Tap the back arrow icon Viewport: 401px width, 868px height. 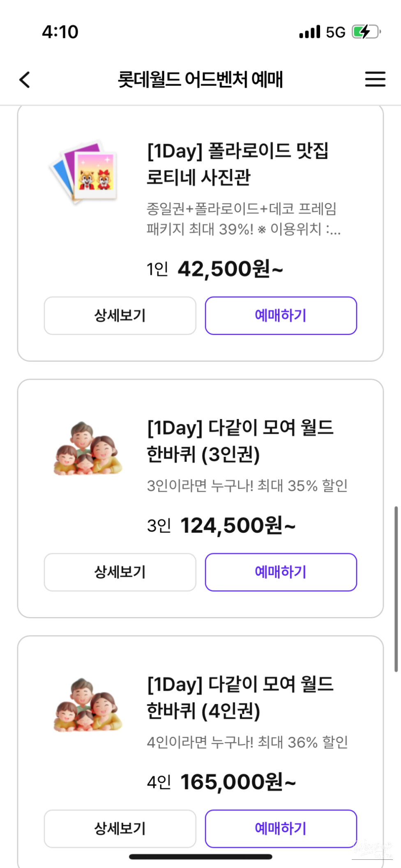pos(25,80)
